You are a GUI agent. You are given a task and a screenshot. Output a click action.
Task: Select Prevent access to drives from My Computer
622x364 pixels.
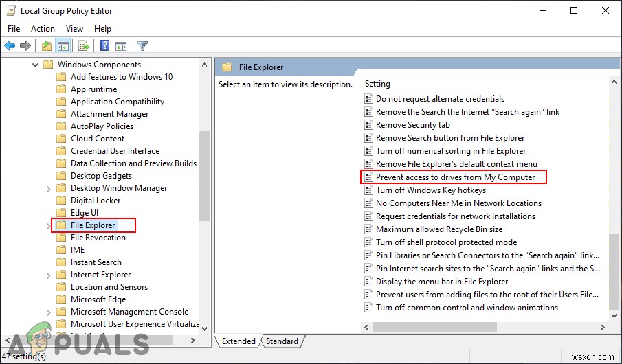(x=456, y=177)
